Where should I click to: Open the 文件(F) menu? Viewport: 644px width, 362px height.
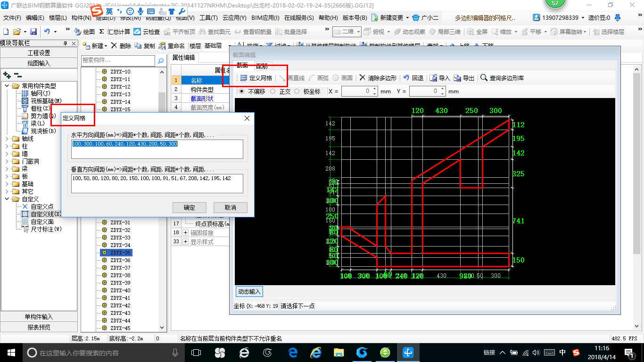pos(12,18)
